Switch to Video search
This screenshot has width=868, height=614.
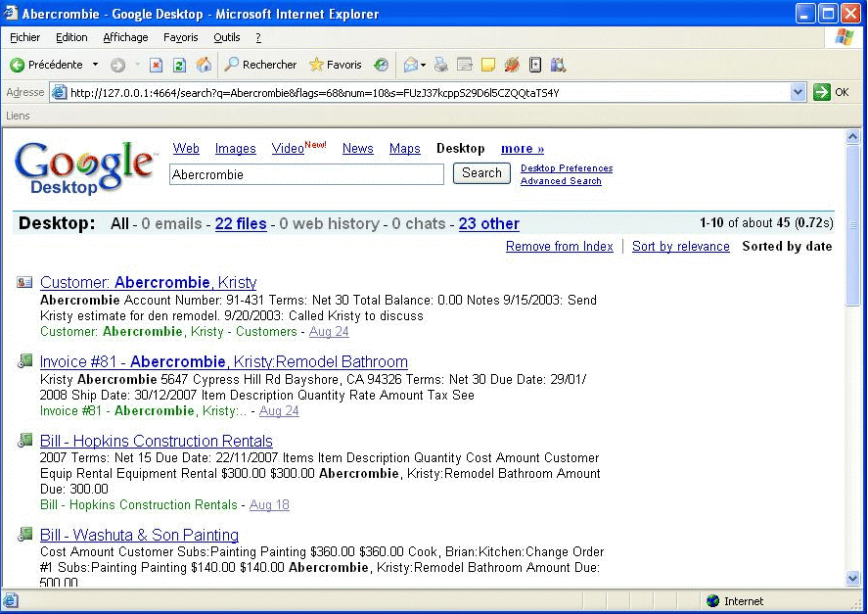288,149
